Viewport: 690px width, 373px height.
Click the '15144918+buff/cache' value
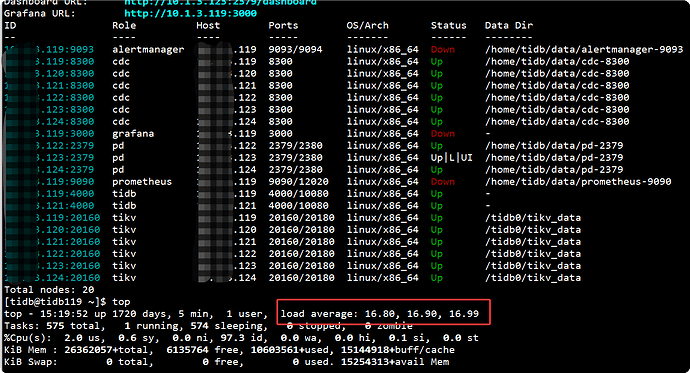(398, 350)
